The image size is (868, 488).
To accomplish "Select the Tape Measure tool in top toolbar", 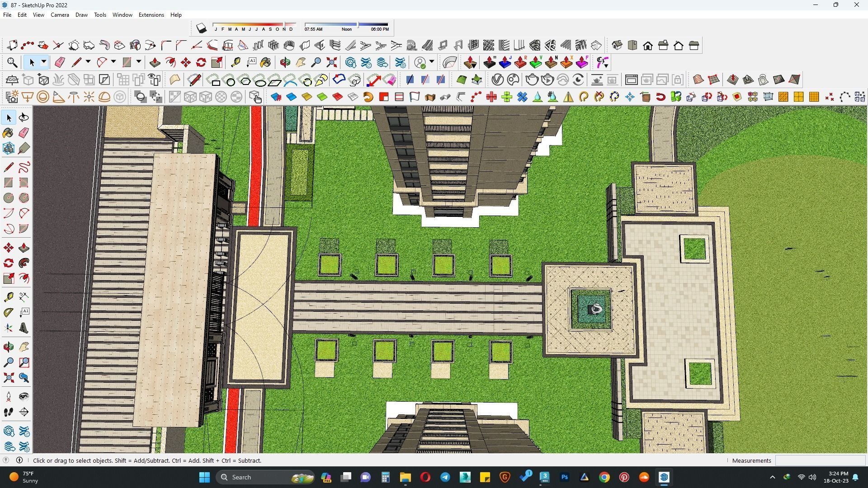I will pyautogui.click(x=236, y=62).
